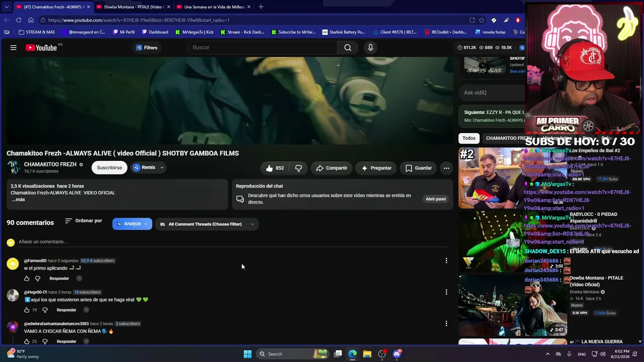Open the vidIQ Filters button

coord(147,48)
